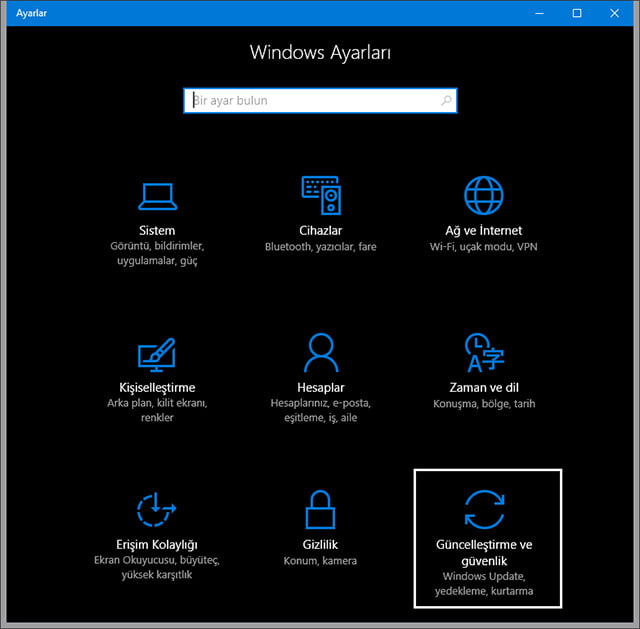Select the 'Zaman ve dil' label
640x629 pixels.
(x=484, y=388)
